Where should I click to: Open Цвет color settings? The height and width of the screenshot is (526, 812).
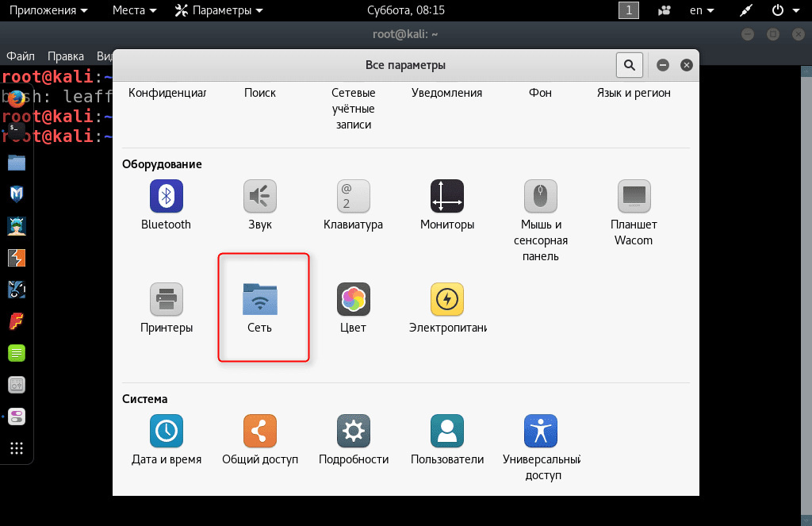pos(353,308)
